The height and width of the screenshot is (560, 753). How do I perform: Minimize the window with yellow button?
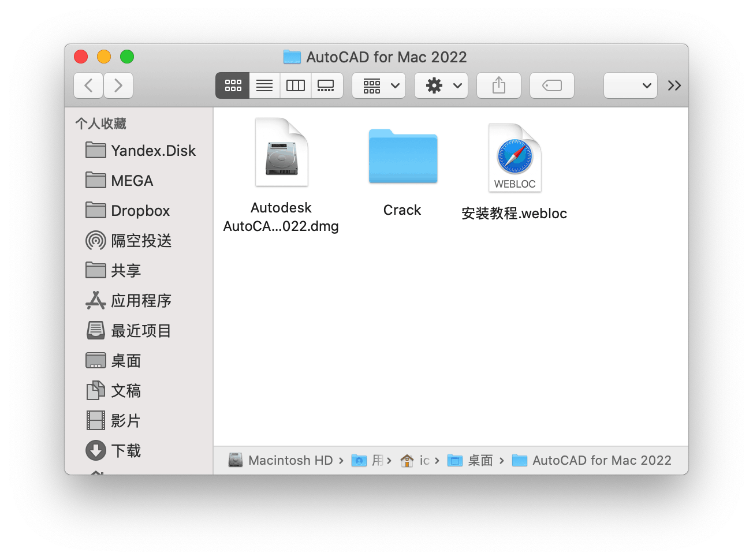coord(104,57)
